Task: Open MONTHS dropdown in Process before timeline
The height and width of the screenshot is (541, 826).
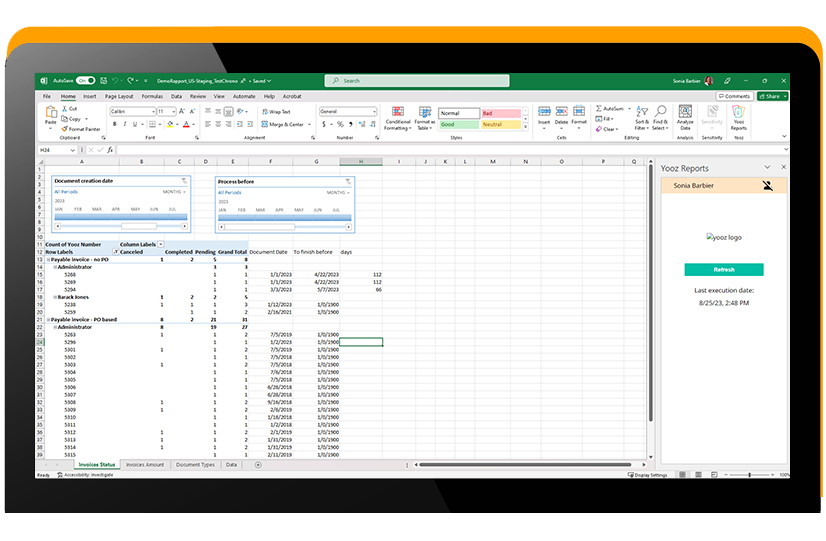Action: (x=338, y=192)
